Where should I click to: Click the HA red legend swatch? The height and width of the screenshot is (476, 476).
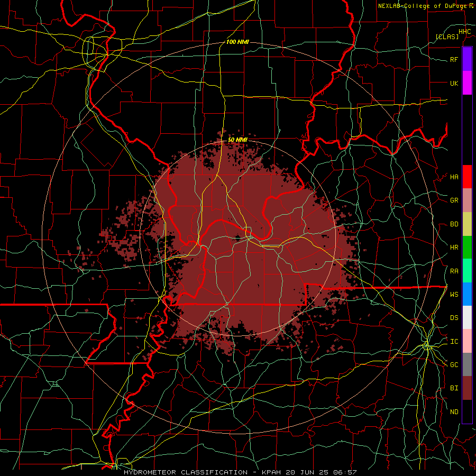click(467, 177)
